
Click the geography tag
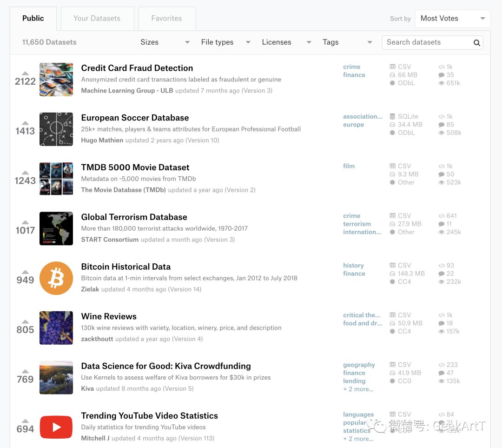tap(359, 365)
